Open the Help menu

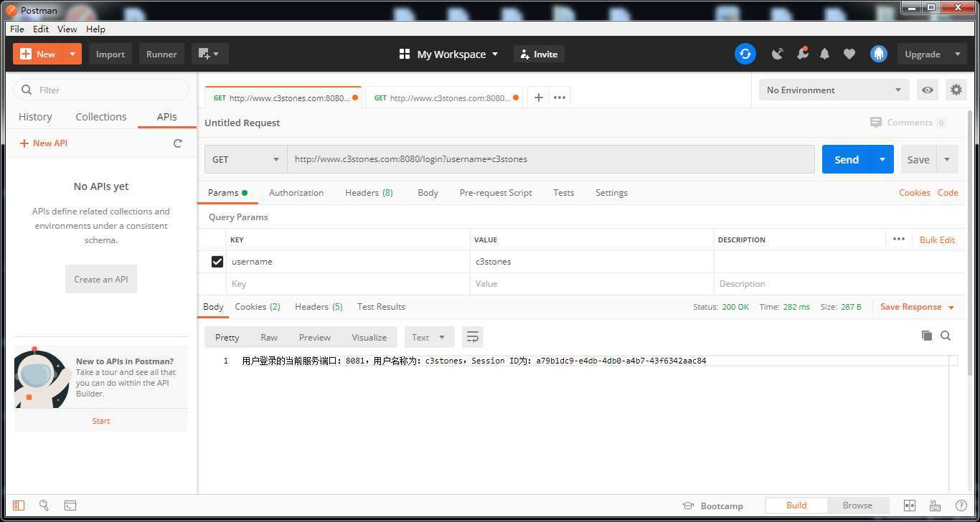coord(95,29)
